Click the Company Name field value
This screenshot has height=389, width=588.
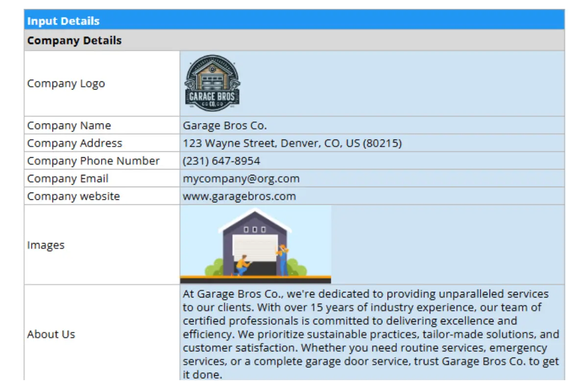coord(225,125)
